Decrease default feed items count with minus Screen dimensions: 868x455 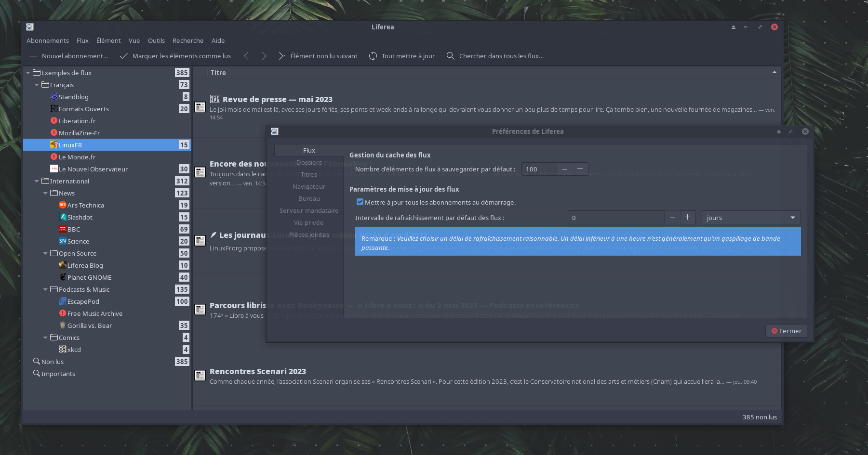tap(565, 169)
